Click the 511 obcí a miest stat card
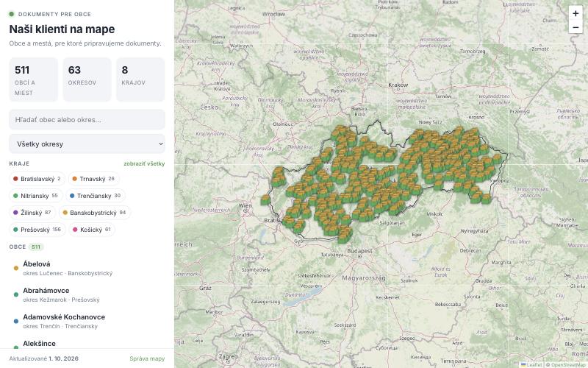The width and height of the screenshot is (588, 368). point(33,79)
